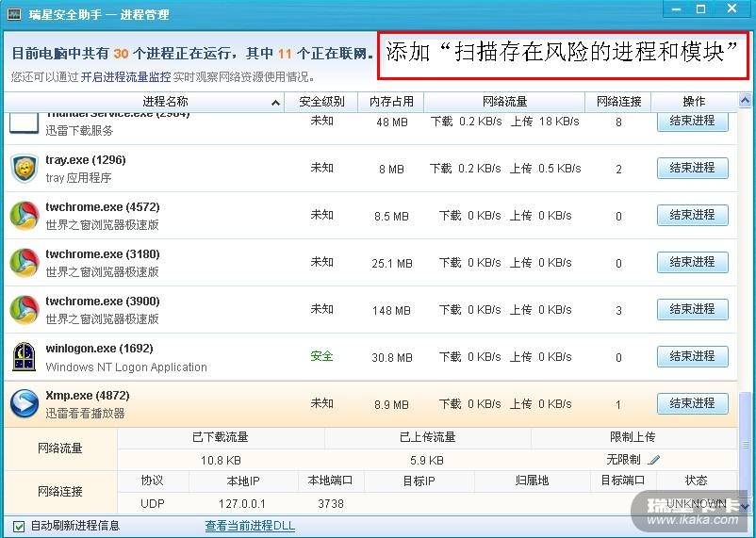This screenshot has width=756, height=538.
Task: Click the app icon in title bar
Action: pos(14,14)
